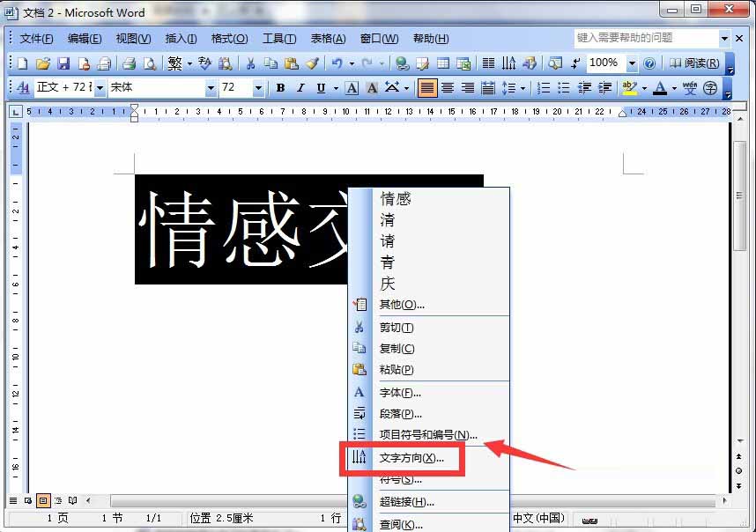Choose 其他(O)... in context menu
This screenshot has width=756, height=532.
click(x=428, y=305)
